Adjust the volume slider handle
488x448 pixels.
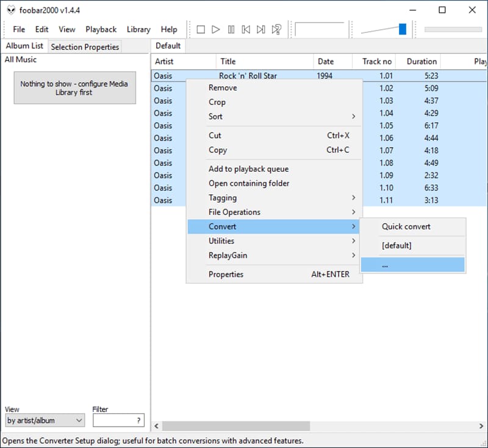403,29
